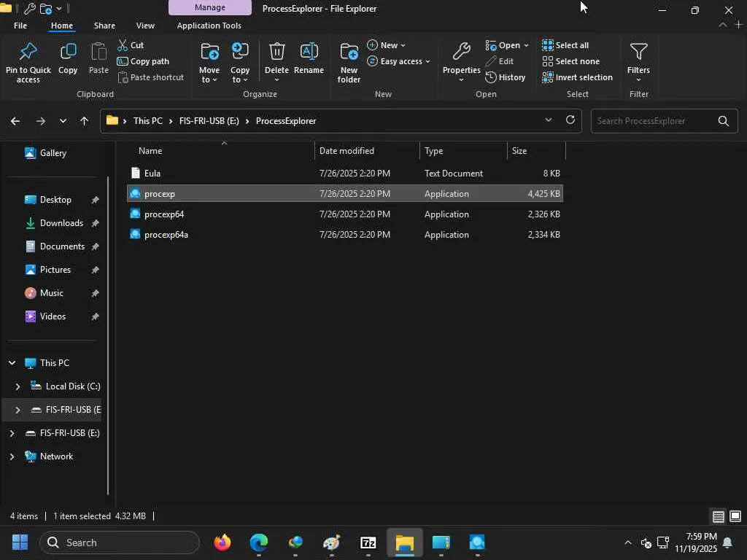This screenshot has height=560, width=747.
Task: Select the procexp64a application
Action: [345, 235]
